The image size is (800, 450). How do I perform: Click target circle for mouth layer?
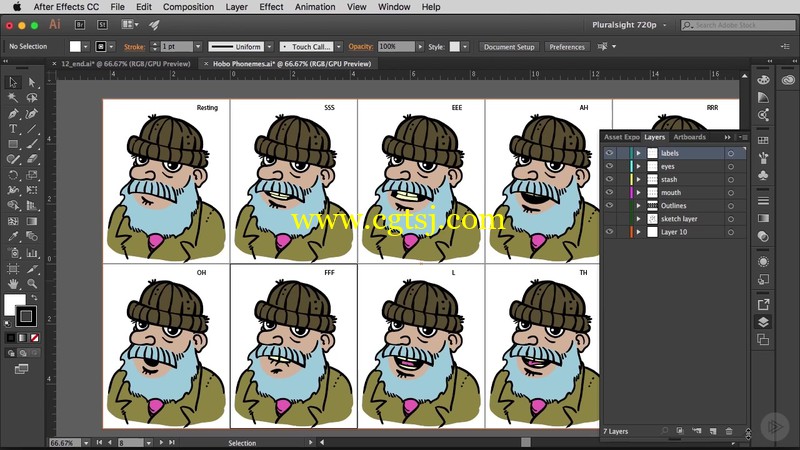[x=731, y=193]
